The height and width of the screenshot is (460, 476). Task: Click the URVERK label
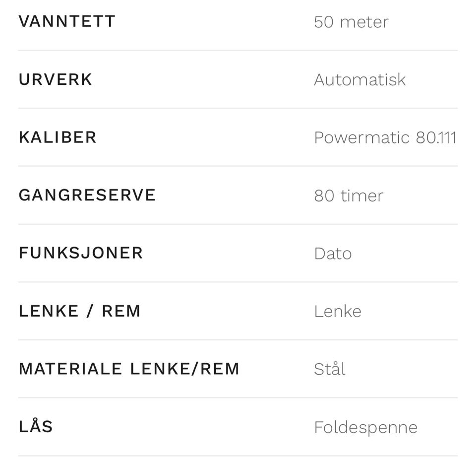click(55, 79)
